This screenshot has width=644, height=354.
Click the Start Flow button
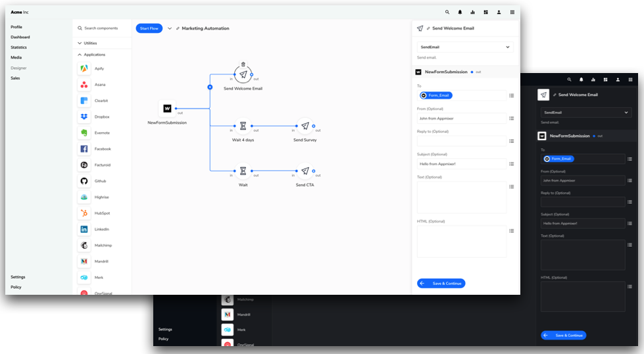point(149,28)
